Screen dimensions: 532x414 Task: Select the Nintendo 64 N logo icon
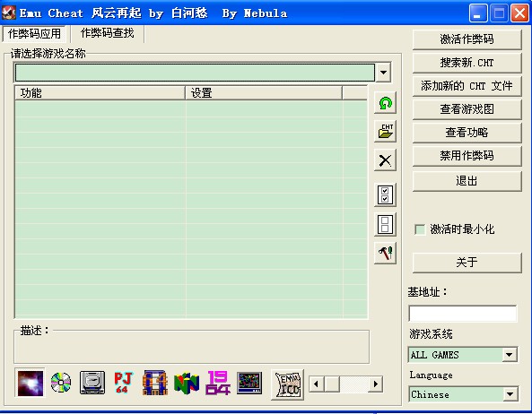(x=187, y=384)
